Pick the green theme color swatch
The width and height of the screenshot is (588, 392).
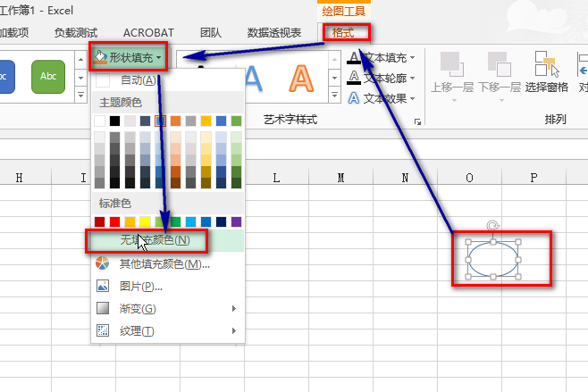236,121
